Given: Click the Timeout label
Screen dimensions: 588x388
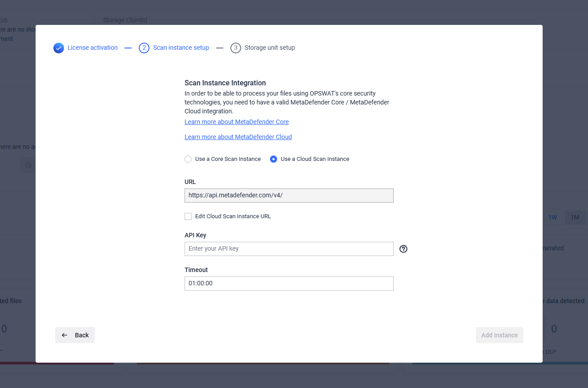Looking at the screenshot, I should pos(196,270).
